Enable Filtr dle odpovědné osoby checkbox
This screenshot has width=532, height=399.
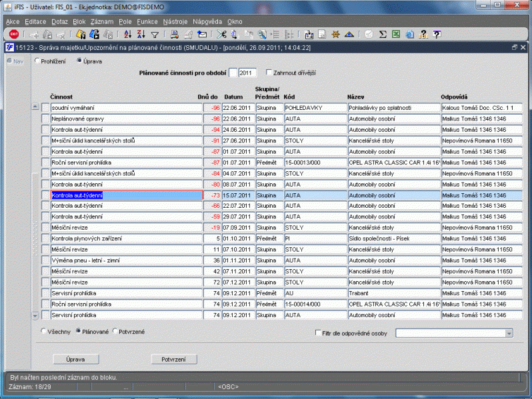coord(318,332)
